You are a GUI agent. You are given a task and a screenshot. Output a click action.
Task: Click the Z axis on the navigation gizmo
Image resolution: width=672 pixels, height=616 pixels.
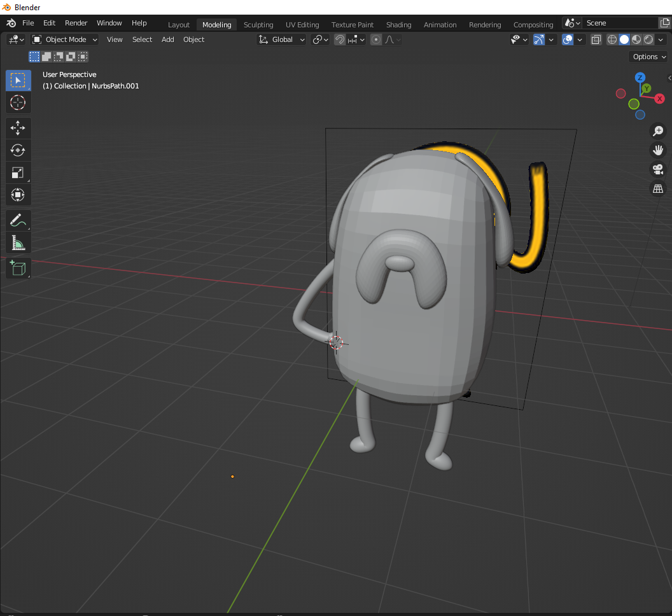tap(640, 78)
